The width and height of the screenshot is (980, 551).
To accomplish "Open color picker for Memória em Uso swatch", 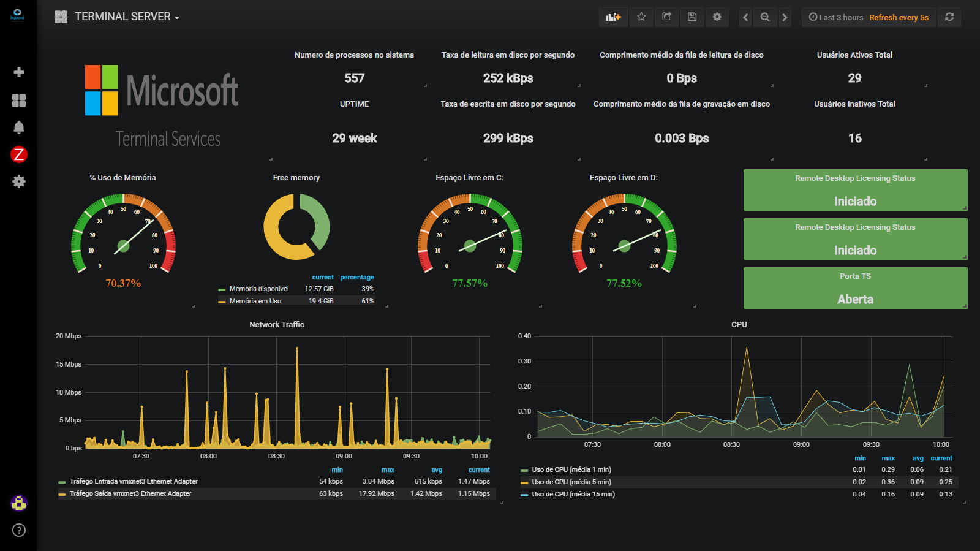I will 222,302.
